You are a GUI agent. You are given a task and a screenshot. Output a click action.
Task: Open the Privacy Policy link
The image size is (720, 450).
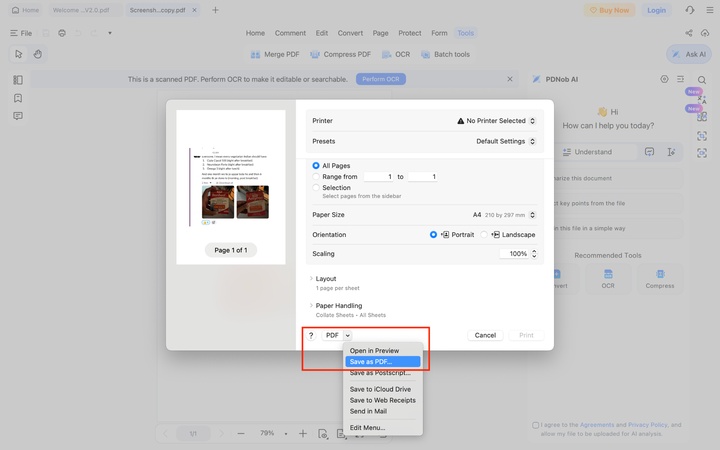[x=648, y=425]
